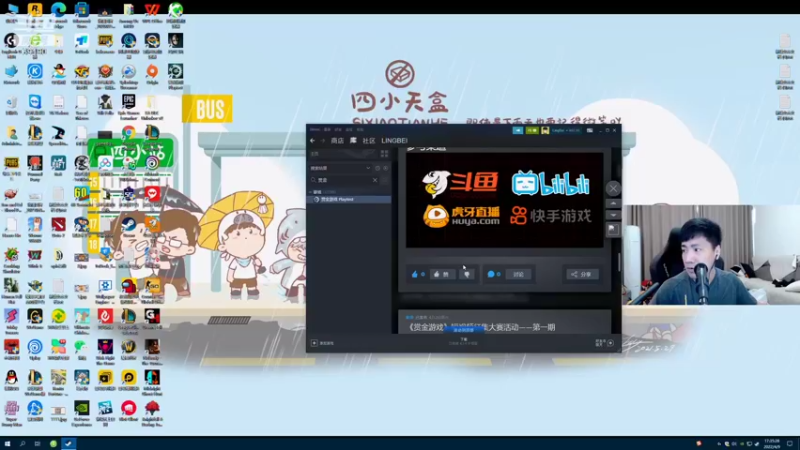
Task: Open the 下载 downloads status at bottom
Action: point(463,341)
